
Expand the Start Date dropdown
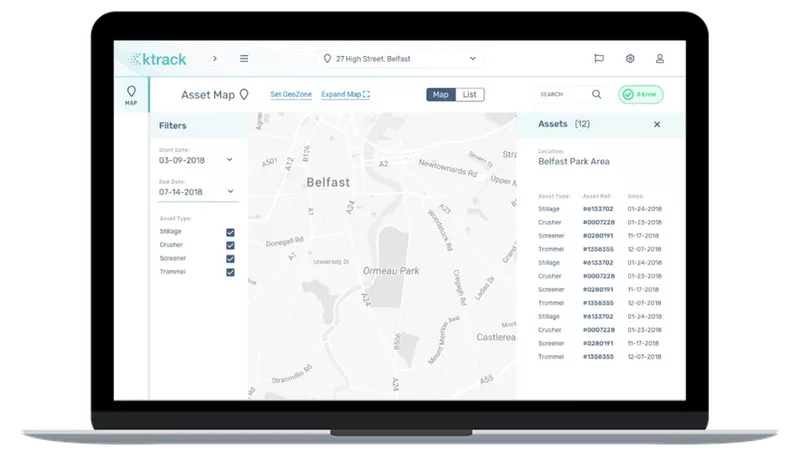click(230, 159)
